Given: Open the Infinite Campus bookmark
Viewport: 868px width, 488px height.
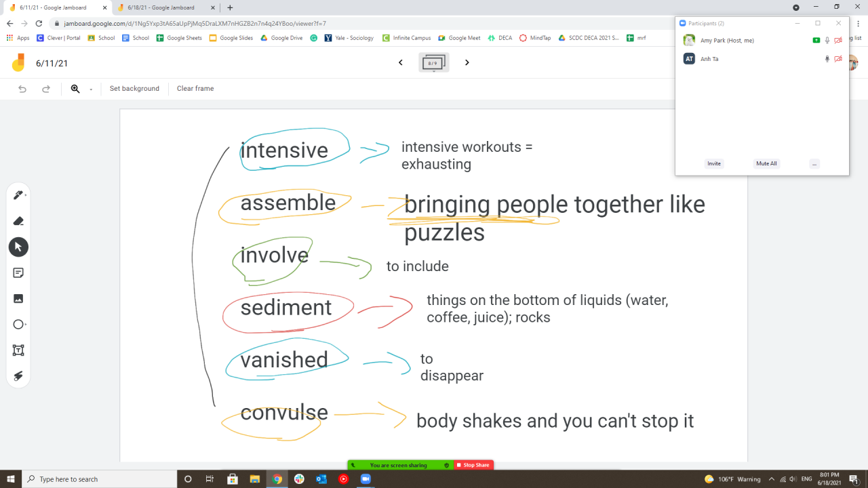Looking at the screenshot, I should tap(407, 38).
